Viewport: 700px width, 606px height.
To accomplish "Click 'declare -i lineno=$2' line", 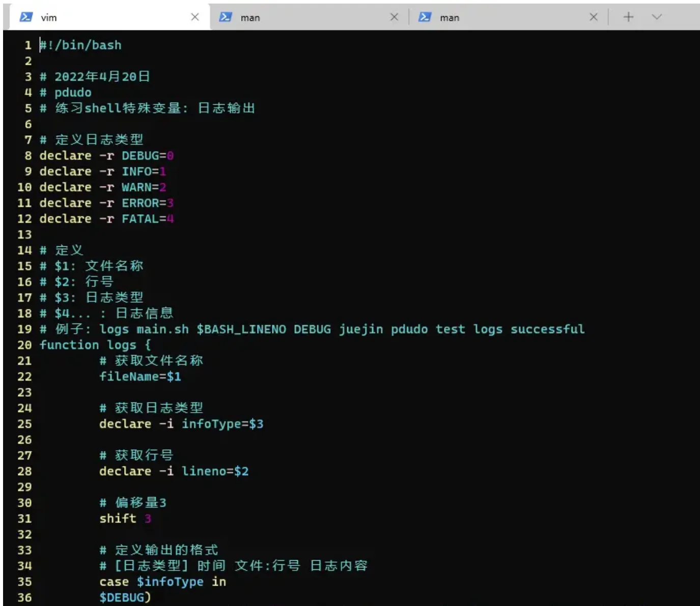I will [x=174, y=471].
